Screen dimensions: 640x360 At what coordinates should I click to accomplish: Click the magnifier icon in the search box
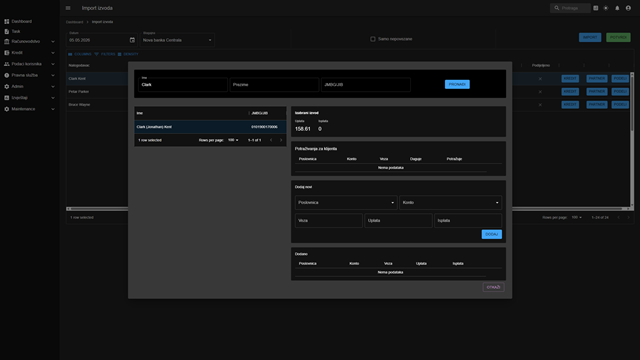(557, 8)
